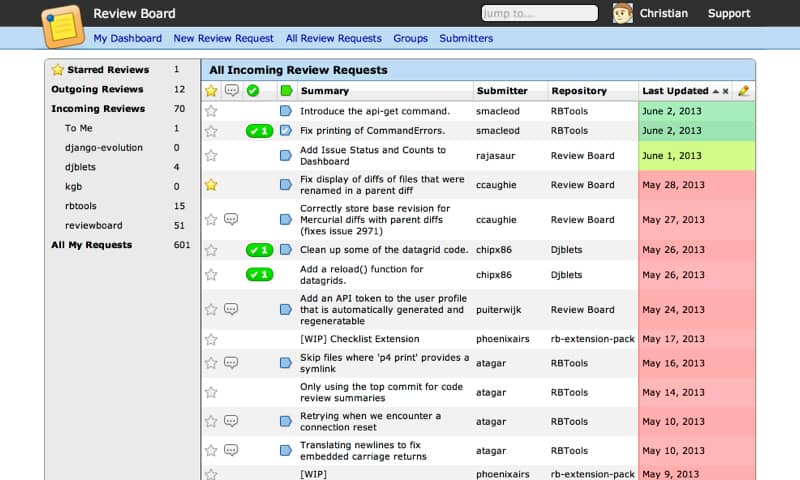Click blue tag icon on 'Retrying when we encounter' row

click(x=286, y=421)
